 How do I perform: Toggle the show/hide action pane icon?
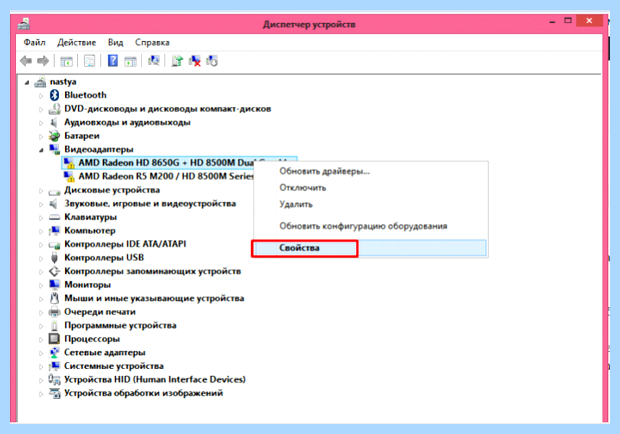pyautogui.click(x=130, y=61)
